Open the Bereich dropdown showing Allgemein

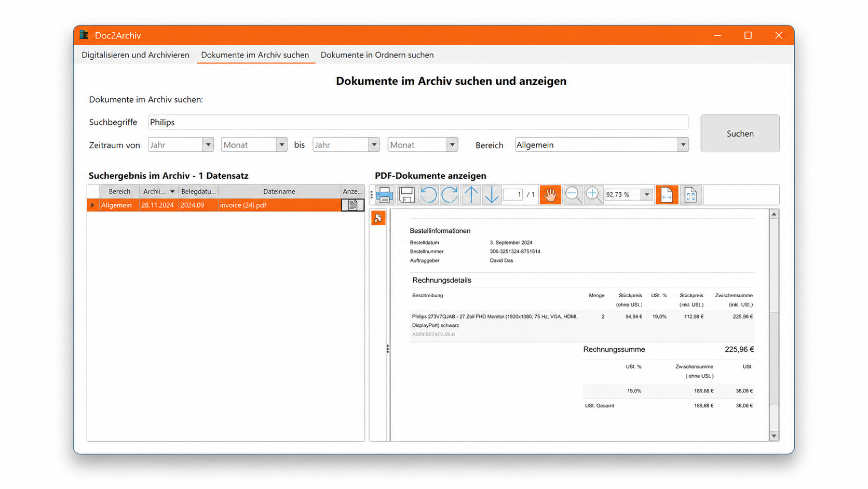(683, 144)
